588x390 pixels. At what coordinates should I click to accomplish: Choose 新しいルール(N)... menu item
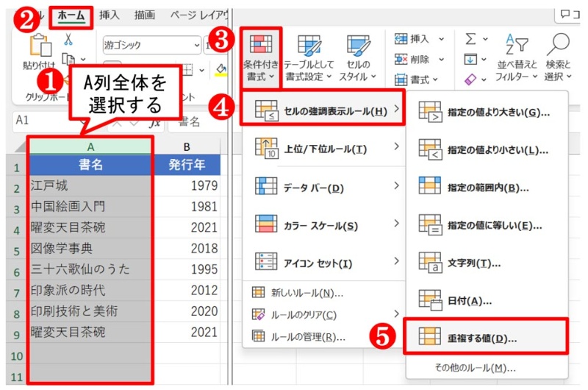click(x=324, y=292)
